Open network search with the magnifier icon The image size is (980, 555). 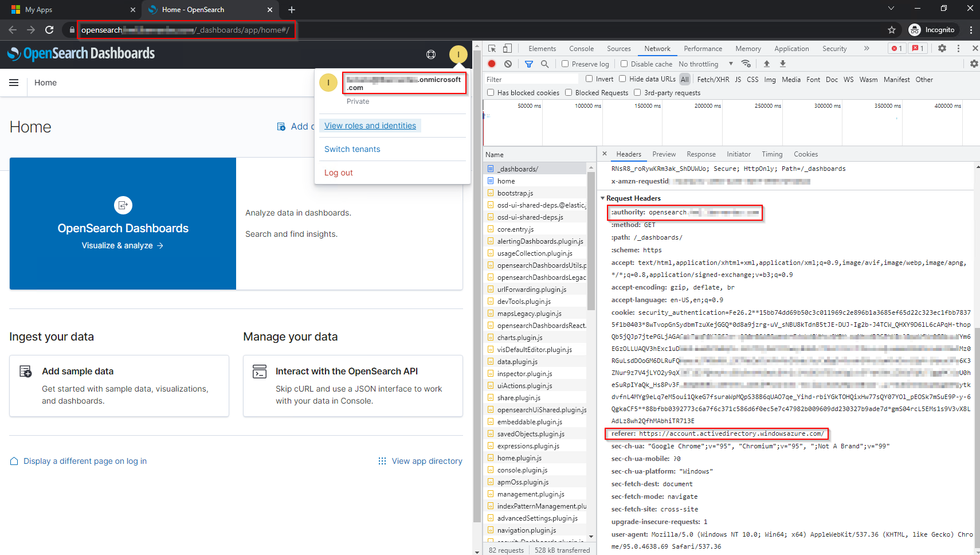(x=545, y=64)
